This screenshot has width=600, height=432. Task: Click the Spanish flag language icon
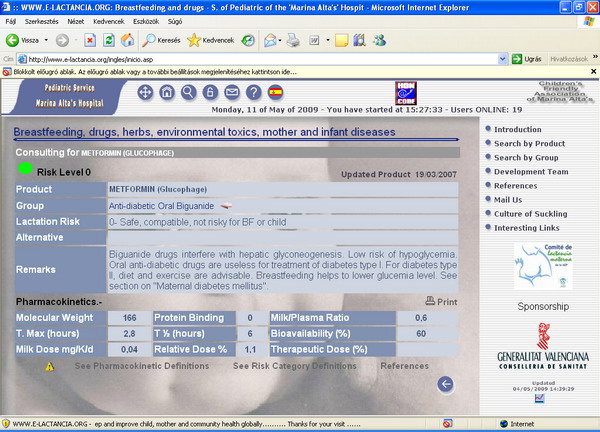pyautogui.click(x=274, y=92)
